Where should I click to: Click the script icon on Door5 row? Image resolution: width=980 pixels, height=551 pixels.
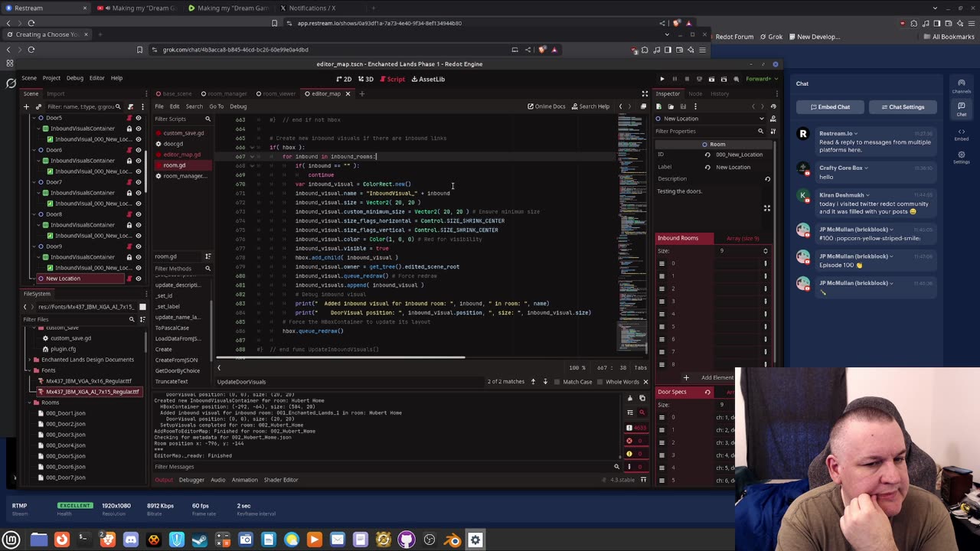pos(129,118)
